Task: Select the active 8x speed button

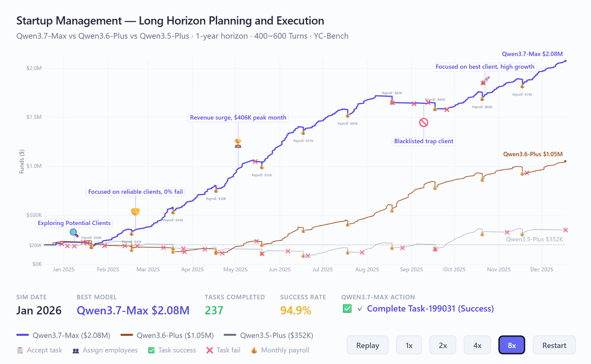Action: 512,345
